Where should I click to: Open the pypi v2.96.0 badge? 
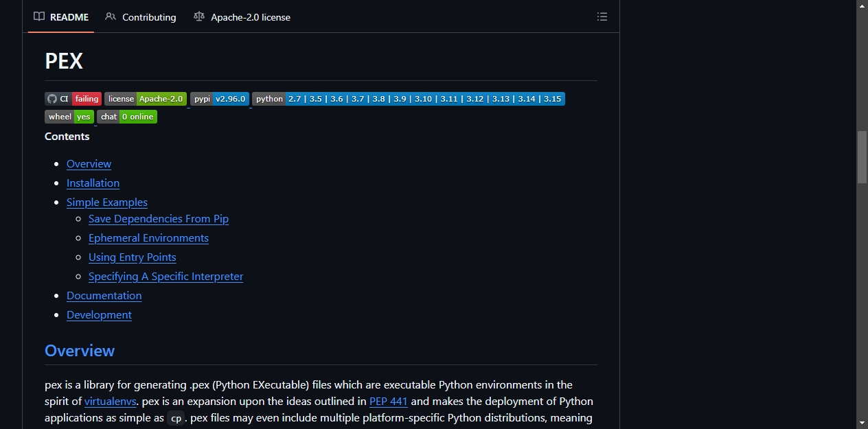[x=220, y=99]
